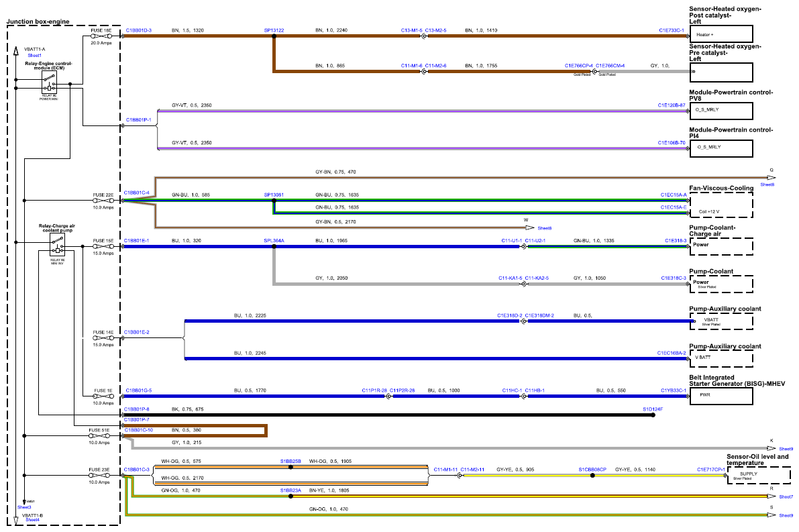
Task: Click connector link C1YB33C-1
Action: point(674,390)
